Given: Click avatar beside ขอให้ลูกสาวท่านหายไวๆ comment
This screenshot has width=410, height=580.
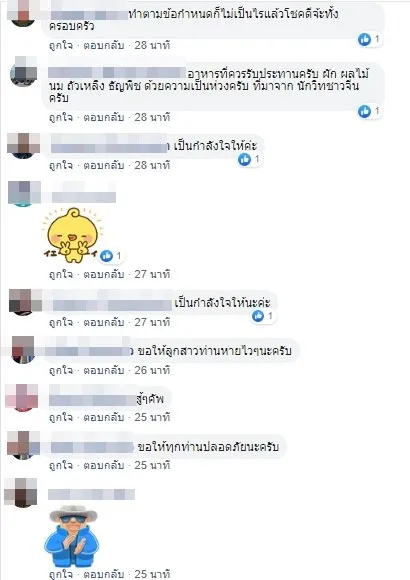Looking at the screenshot, I should click(23, 350).
